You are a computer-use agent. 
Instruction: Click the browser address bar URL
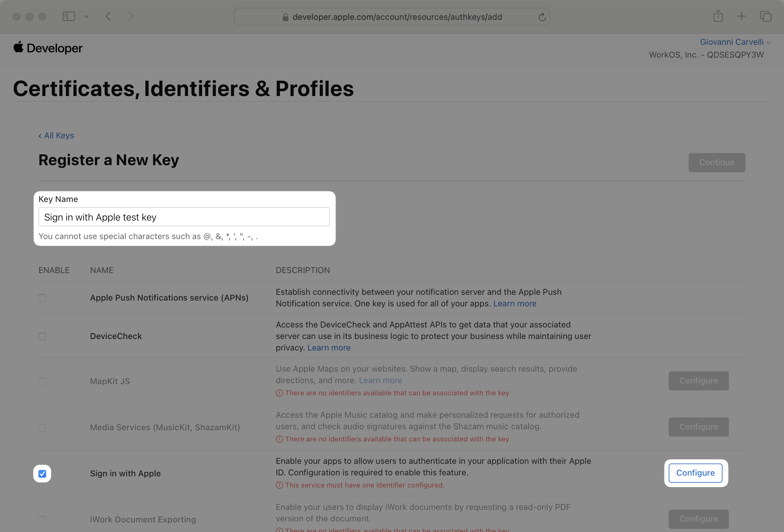pyautogui.click(x=397, y=17)
